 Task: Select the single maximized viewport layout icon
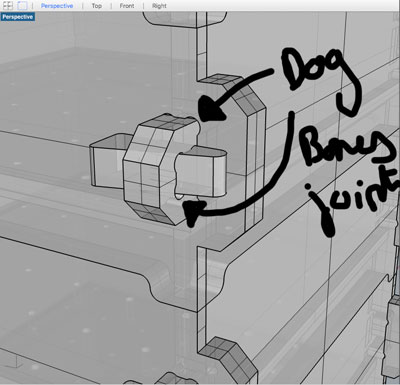pos(22,5)
